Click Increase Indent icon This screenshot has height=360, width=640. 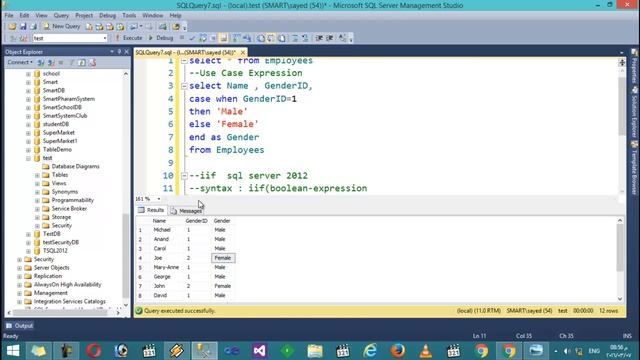point(330,38)
